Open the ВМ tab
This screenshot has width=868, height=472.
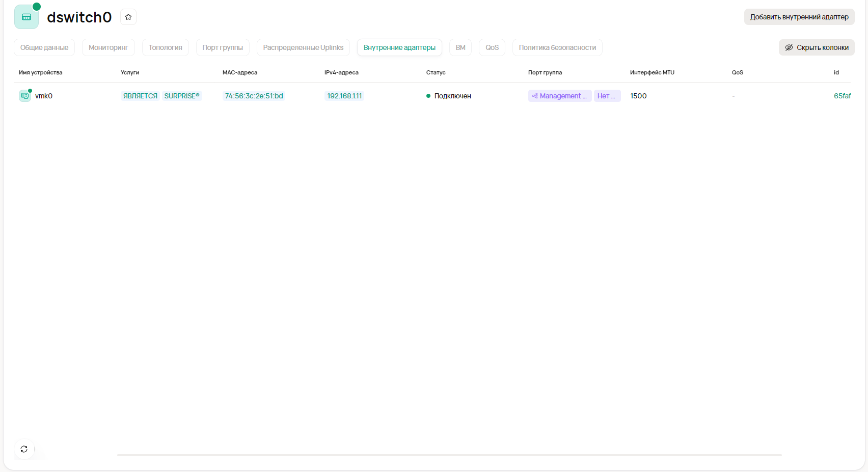point(460,47)
